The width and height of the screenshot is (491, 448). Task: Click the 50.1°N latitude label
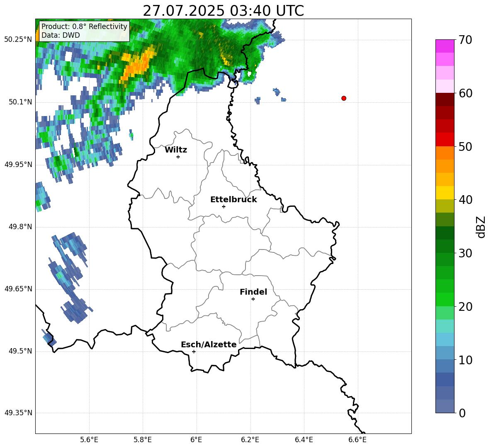point(20,102)
